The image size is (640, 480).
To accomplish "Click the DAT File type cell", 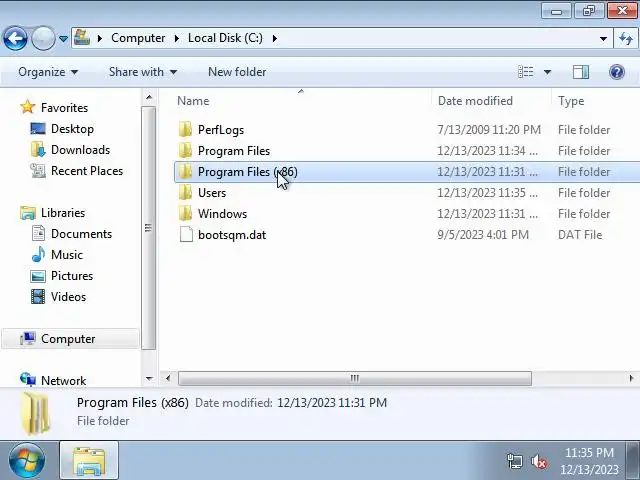I will [x=580, y=235].
